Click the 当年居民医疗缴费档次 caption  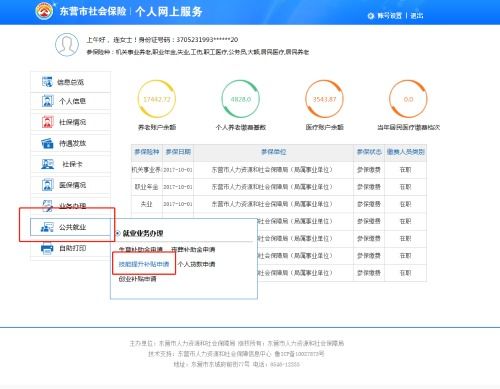(408, 127)
